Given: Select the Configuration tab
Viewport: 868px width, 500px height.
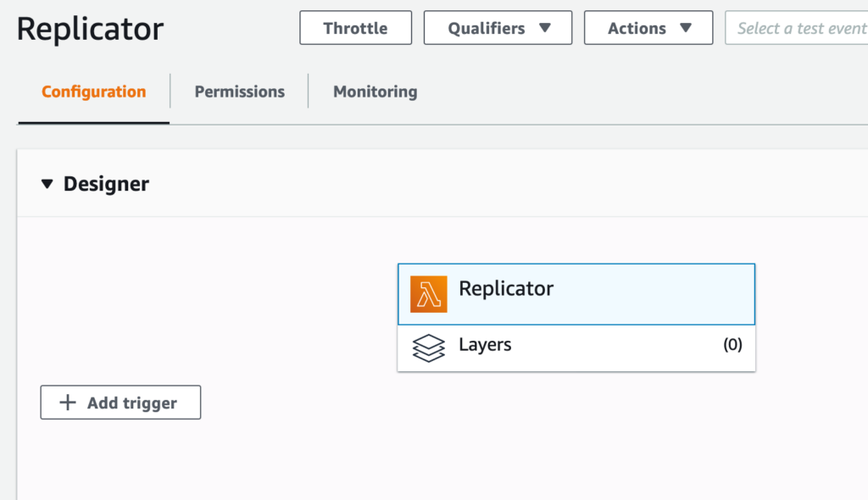Looking at the screenshot, I should (x=93, y=91).
